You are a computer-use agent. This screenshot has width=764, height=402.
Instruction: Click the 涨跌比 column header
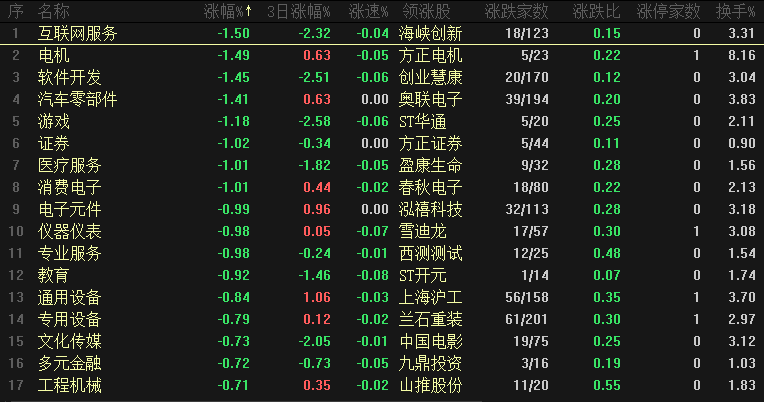[594, 11]
